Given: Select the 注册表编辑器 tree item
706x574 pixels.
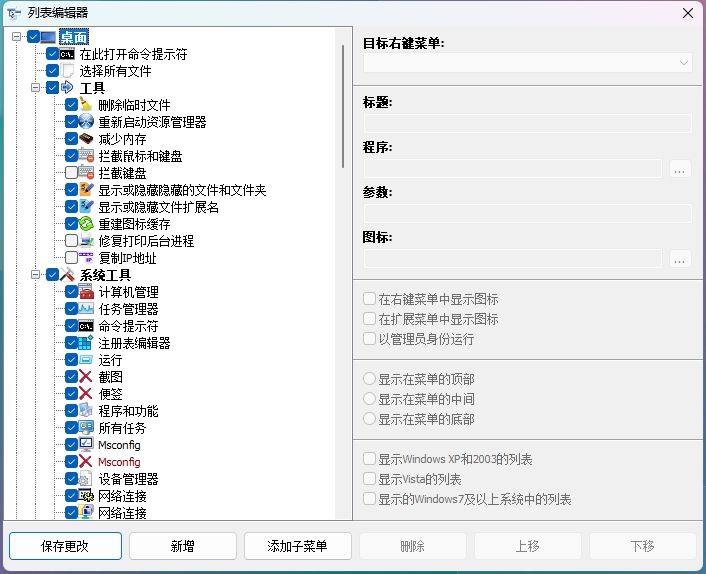Looking at the screenshot, I should 134,343.
